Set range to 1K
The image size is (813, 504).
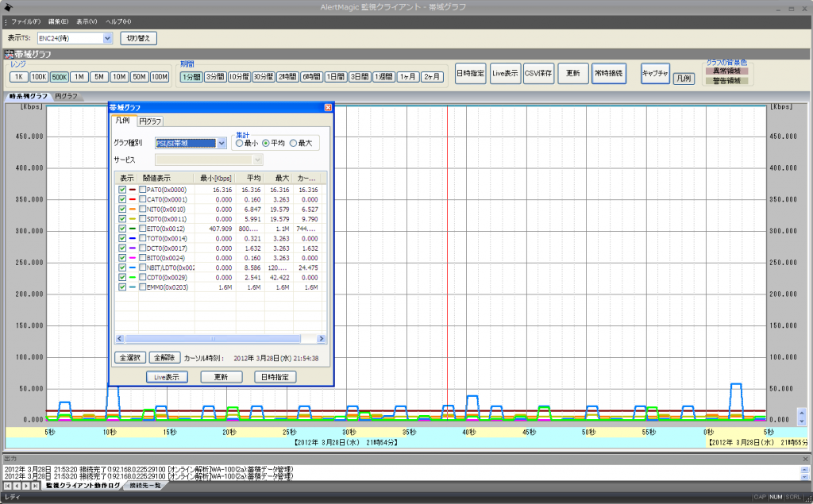pyautogui.click(x=19, y=77)
